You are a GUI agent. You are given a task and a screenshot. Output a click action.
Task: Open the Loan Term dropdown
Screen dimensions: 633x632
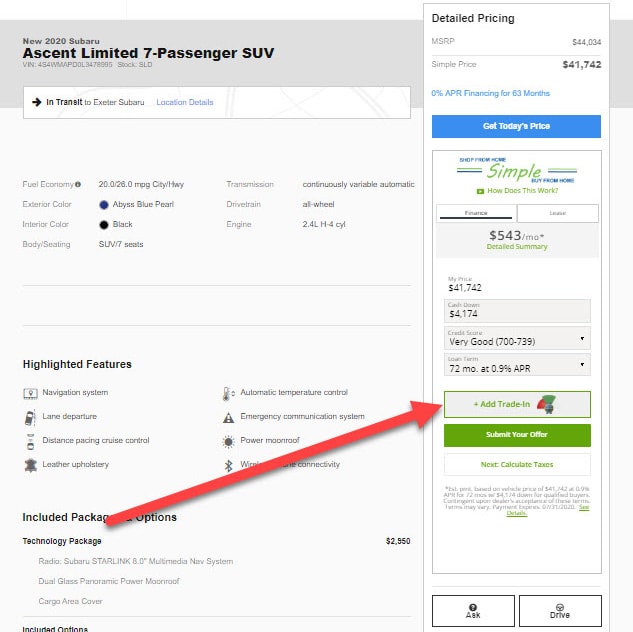pos(517,365)
